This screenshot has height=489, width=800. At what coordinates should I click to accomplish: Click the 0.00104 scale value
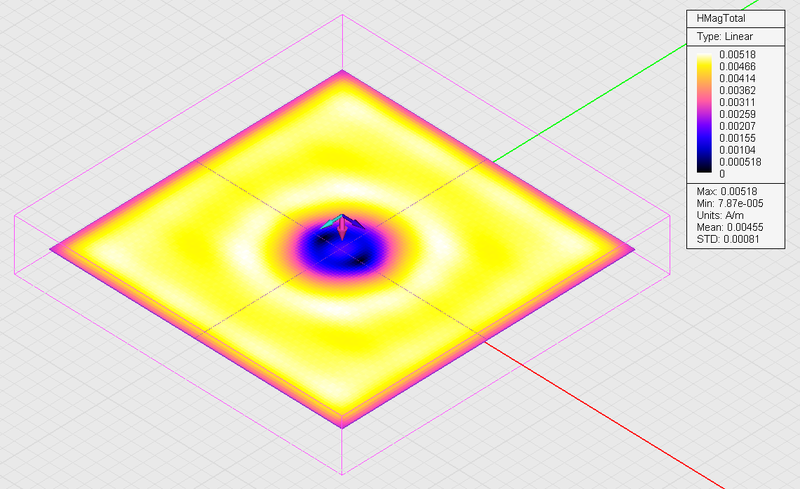pyautogui.click(x=737, y=150)
